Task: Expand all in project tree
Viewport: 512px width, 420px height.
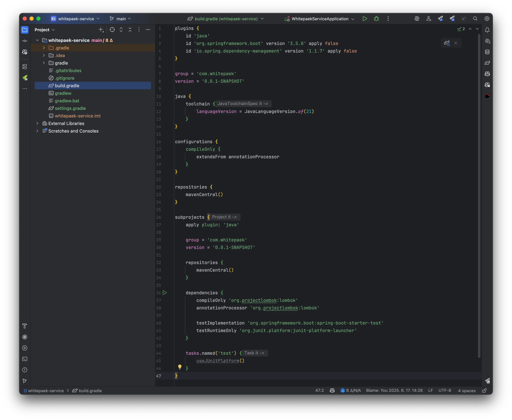Action: pos(121,30)
